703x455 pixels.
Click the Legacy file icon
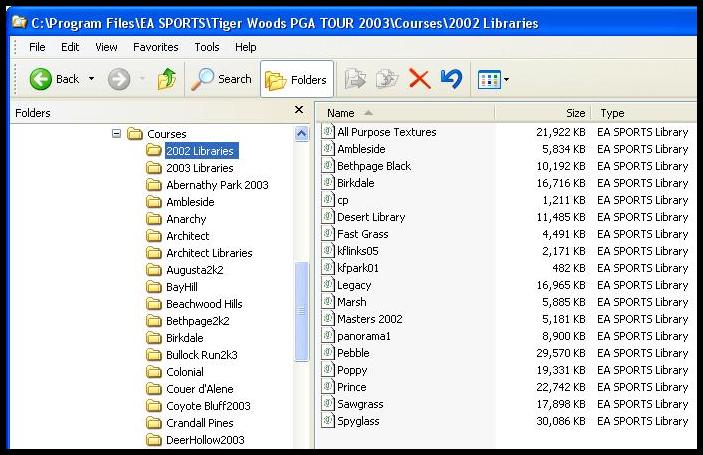point(328,285)
